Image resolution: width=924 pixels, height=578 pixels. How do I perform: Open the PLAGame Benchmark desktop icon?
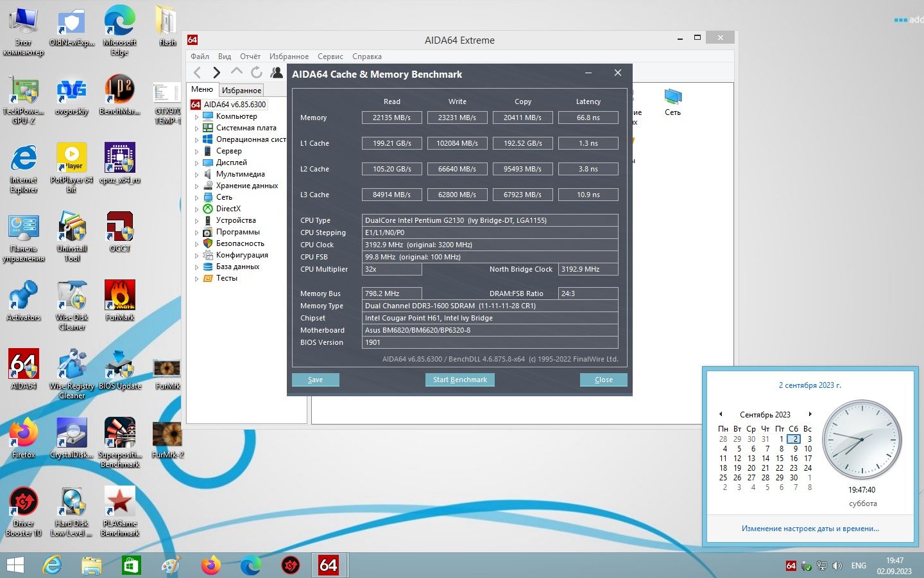point(120,512)
